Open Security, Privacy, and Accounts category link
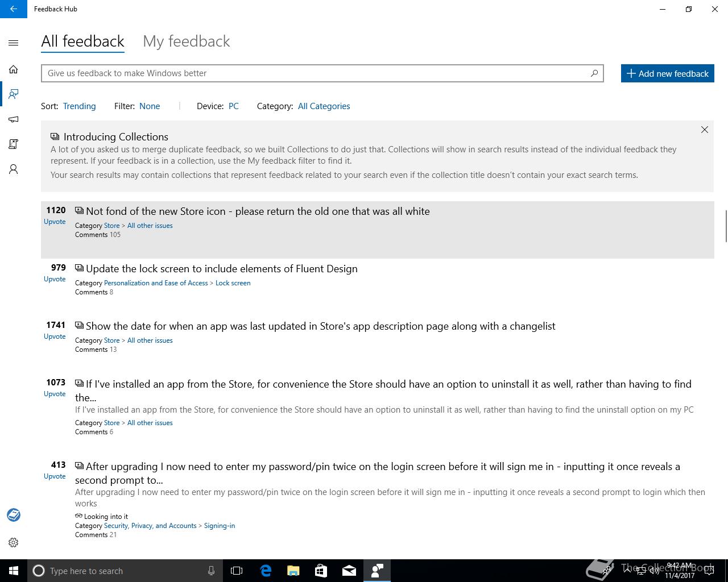This screenshot has width=728, height=582. [x=150, y=526]
